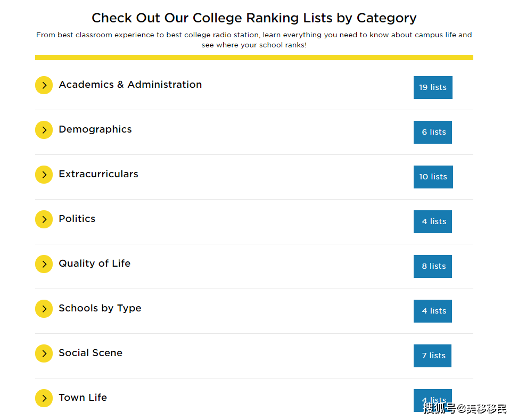The image size is (518, 420).
Task: Select the Academics & Administration category title
Action: coord(130,85)
